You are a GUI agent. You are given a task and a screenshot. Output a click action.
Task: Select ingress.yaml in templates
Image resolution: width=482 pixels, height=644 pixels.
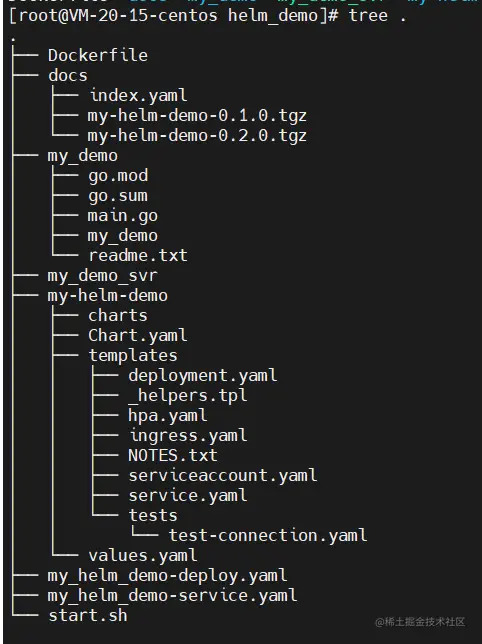coord(188,436)
